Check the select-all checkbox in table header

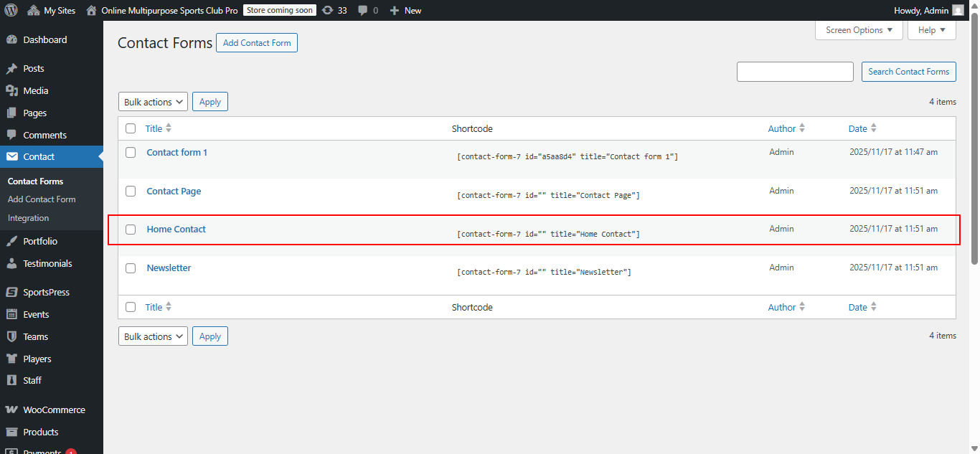pos(130,128)
